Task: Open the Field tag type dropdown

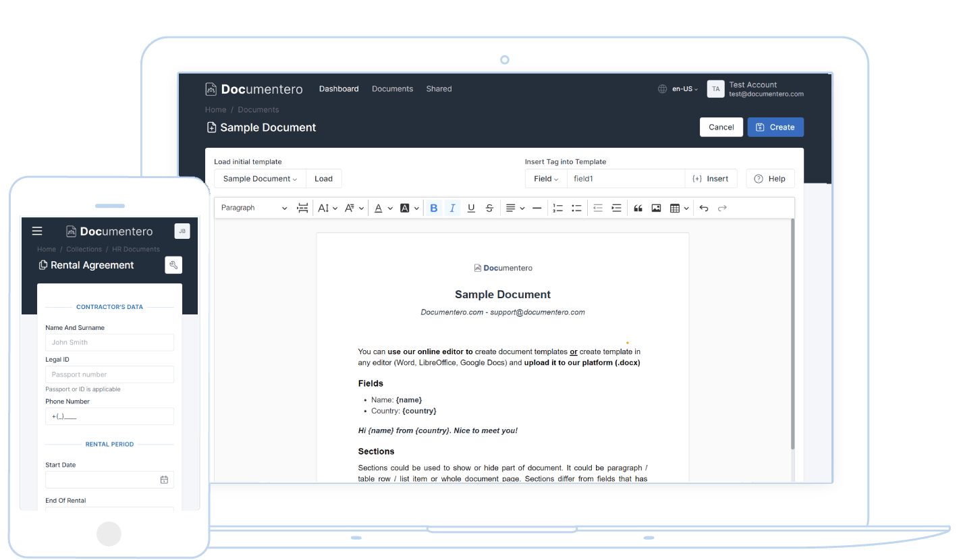Action: coord(546,179)
